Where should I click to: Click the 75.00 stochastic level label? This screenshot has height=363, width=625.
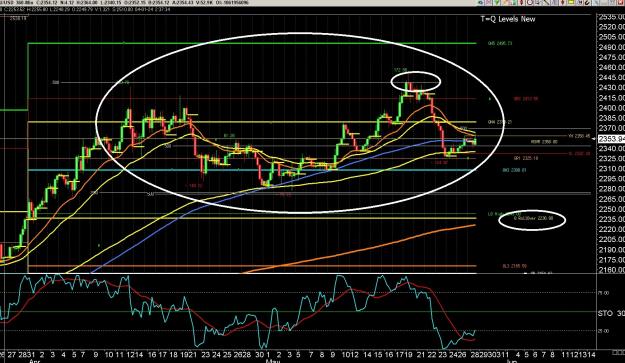click(604, 293)
